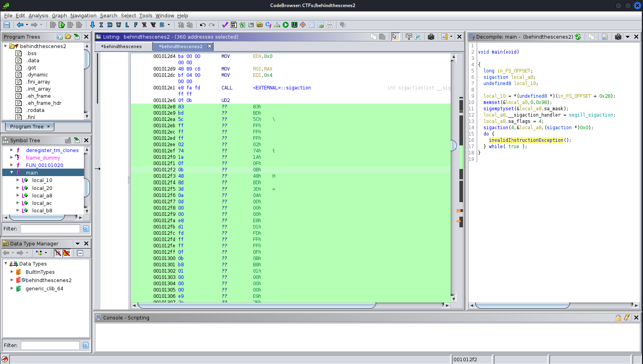This screenshot has height=364, width=643.
Task: Collapse the main function in Symbol Tree
Action: coord(11,173)
